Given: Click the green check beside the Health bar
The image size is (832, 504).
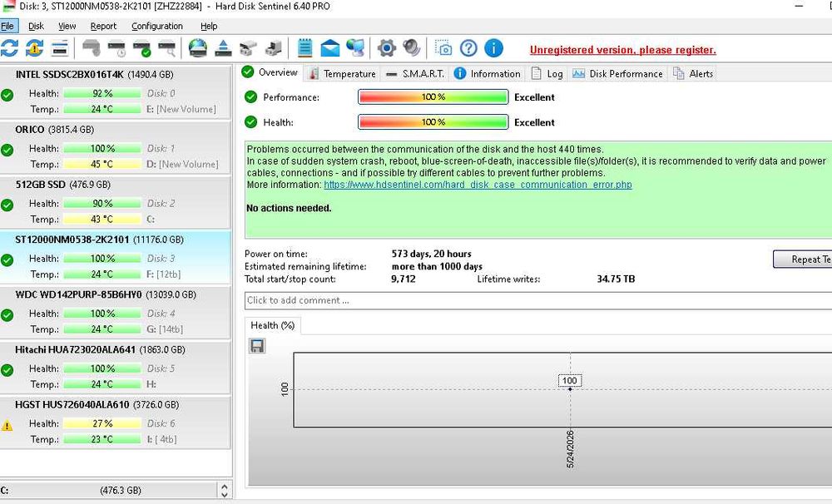Looking at the screenshot, I should tap(251, 122).
